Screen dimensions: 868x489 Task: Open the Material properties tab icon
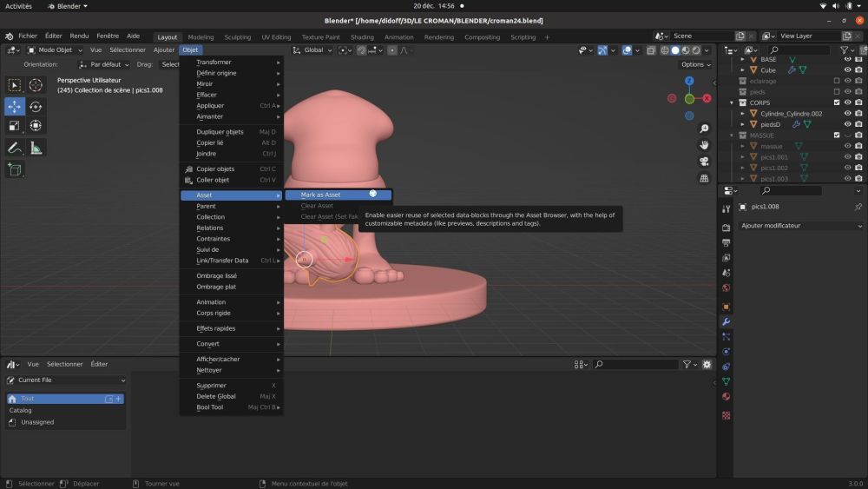(x=726, y=397)
